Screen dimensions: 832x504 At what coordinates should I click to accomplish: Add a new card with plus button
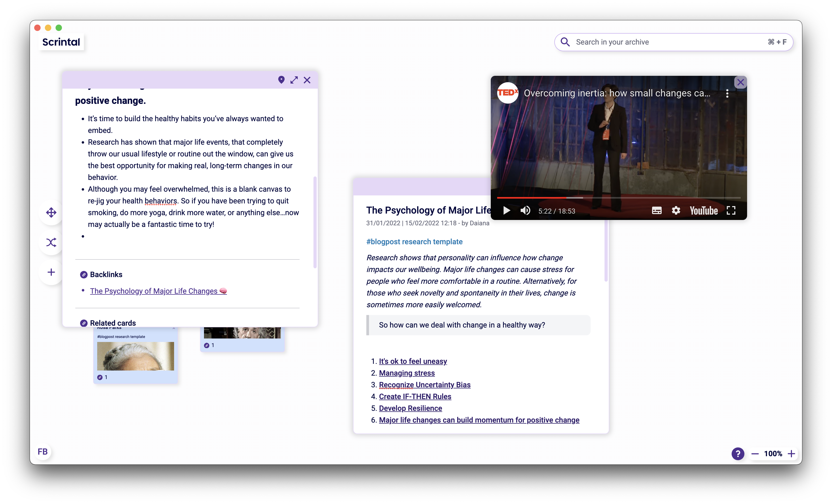click(x=51, y=272)
